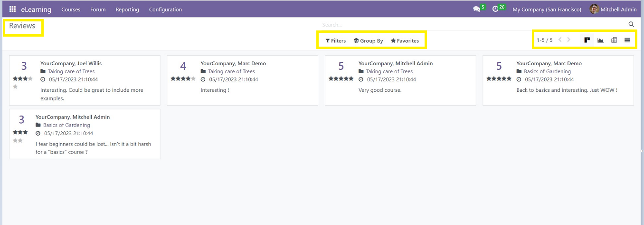644x225 pixels.
Task: Switch to list view icon
Action: pyautogui.click(x=627, y=40)
